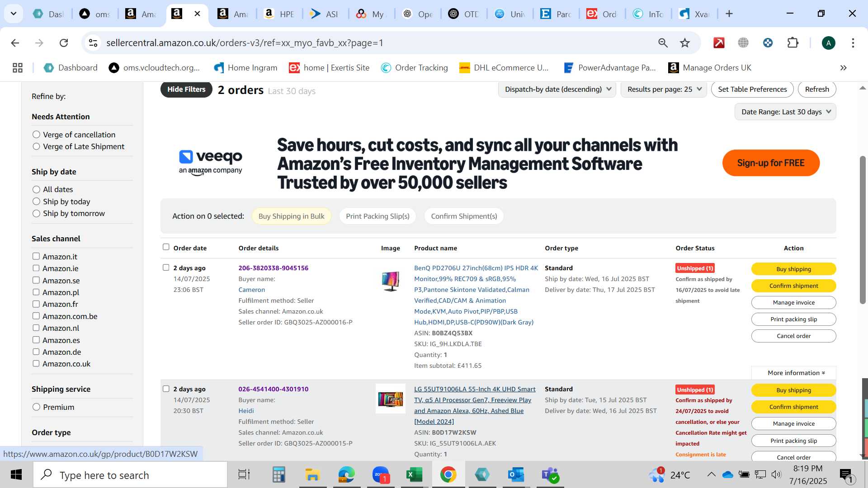Open Outlook from the taskbar
This screenshot has height=488, width=868.
[x=516, y=475]
